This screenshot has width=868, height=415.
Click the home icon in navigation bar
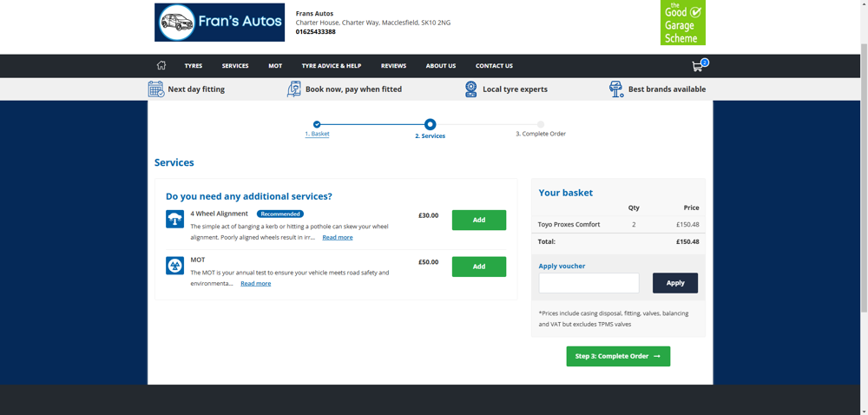tap(161, 66)
